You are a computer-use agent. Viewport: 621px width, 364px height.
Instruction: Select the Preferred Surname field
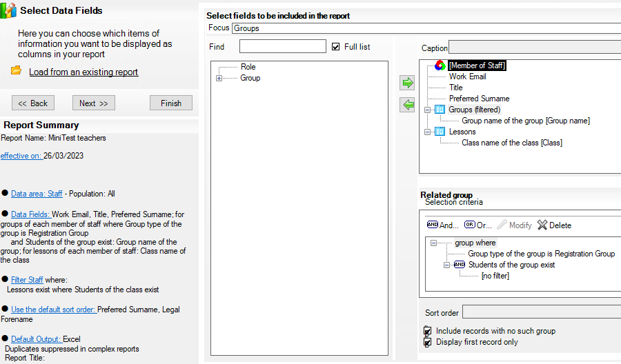[x=479, y=99]
